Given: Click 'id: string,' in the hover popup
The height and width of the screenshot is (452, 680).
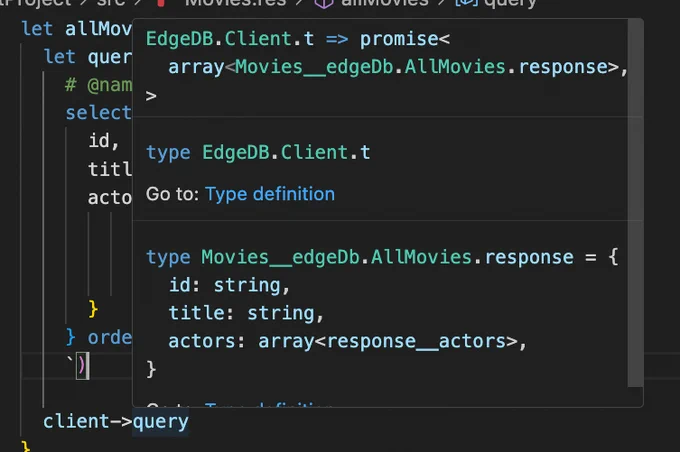Looking at the screenshot, I should 229,285.
